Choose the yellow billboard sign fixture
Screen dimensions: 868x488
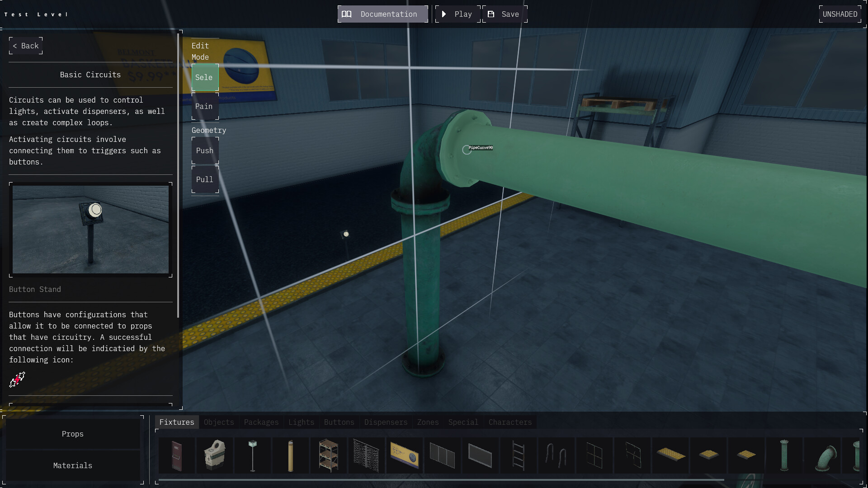(405, 455)
